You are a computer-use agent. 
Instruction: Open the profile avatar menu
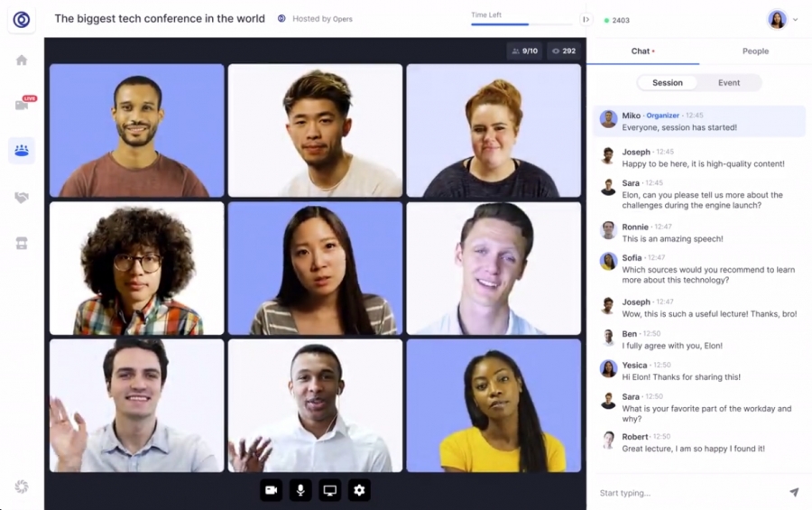(x=777, y=20)
